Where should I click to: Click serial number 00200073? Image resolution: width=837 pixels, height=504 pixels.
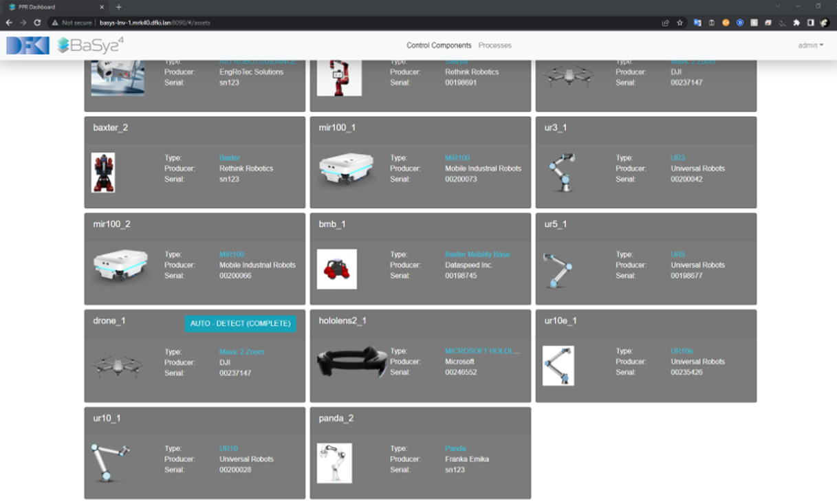tap(461, 179)
